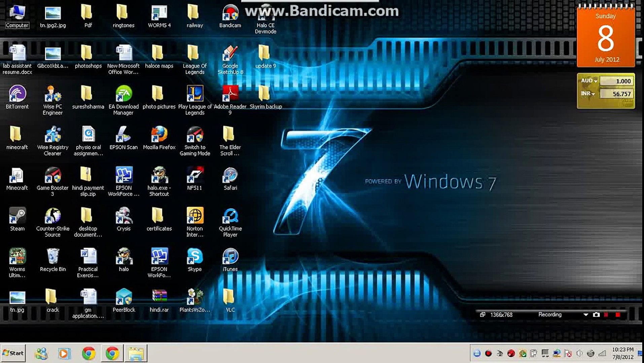Open Windows Explorer taskbar button
This screenshot has height=363, width=644.
(x=136, y=353)
